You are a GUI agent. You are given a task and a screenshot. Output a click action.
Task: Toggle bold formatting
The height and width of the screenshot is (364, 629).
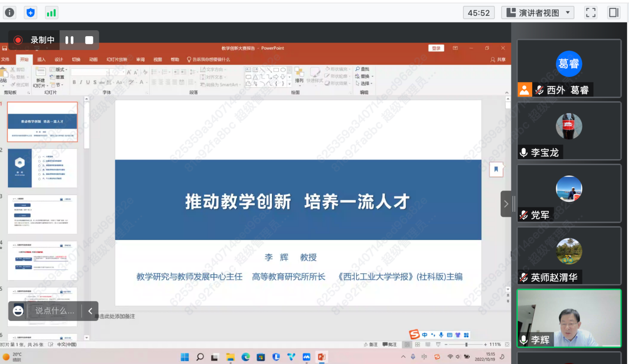tap(74, 82)
